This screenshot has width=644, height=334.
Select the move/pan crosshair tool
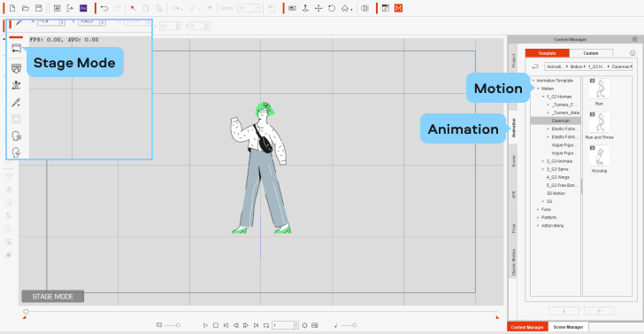318,8
